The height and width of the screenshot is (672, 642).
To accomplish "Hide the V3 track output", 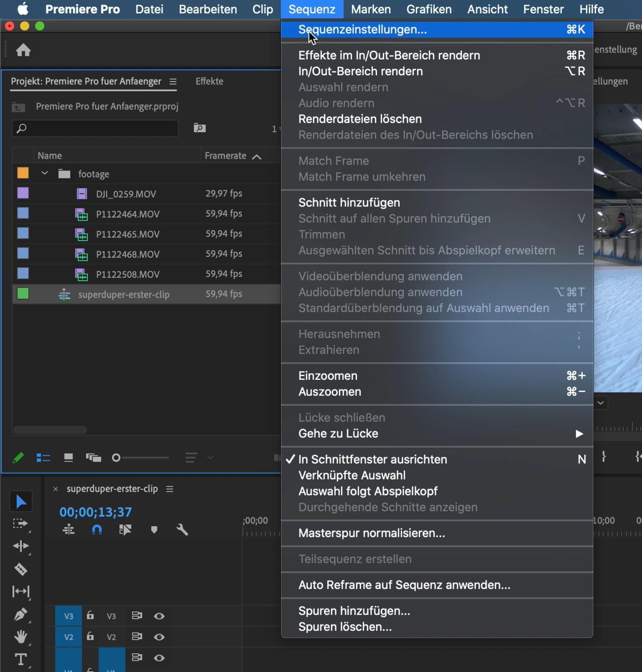I will [x=159, y=616].
